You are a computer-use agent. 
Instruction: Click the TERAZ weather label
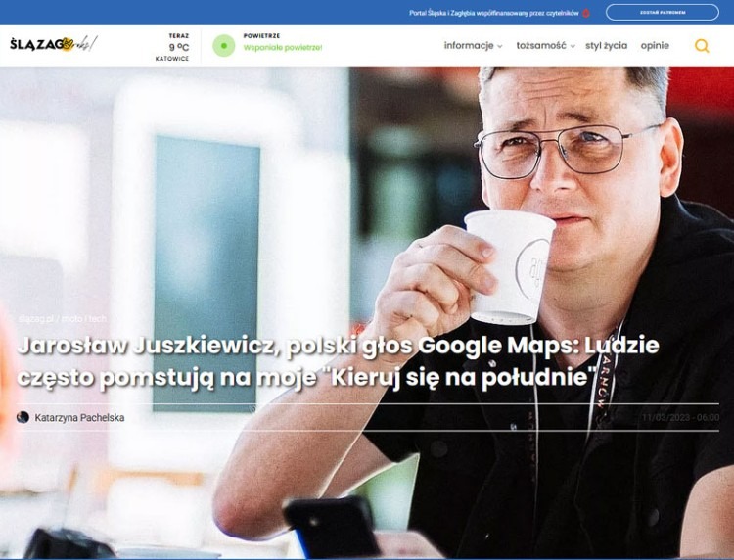click(x=179, y=35)
